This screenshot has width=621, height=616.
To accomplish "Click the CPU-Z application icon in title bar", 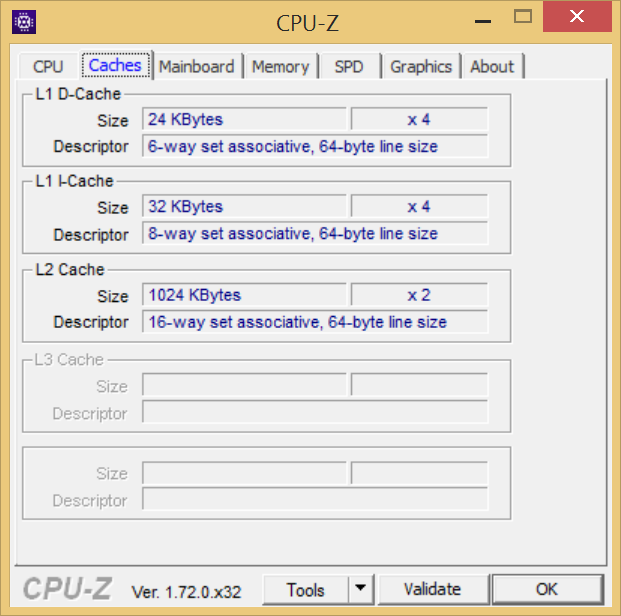I will pyautogui.click(x=24, y=22).
